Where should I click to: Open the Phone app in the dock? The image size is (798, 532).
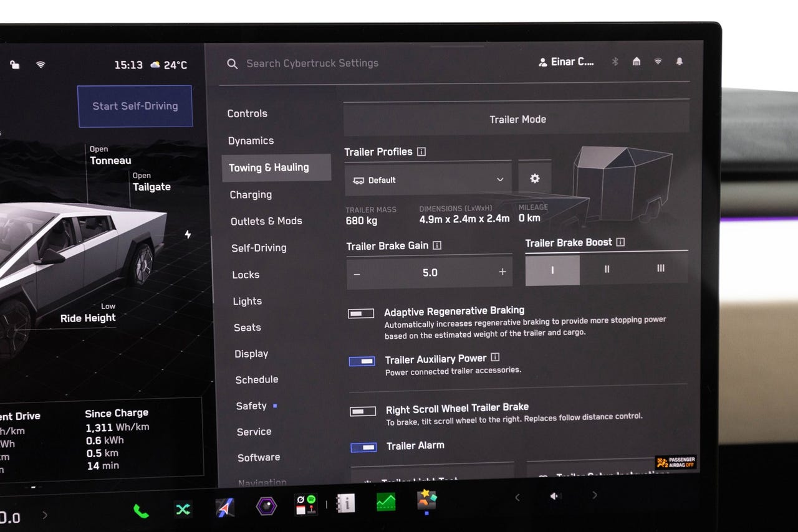click(141, 511)
